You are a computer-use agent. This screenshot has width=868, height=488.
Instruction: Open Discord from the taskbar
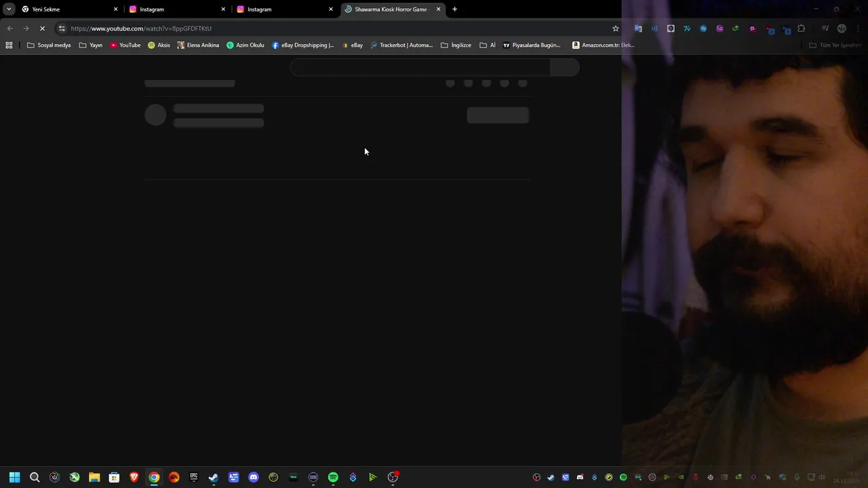click(x=254, y=477)
